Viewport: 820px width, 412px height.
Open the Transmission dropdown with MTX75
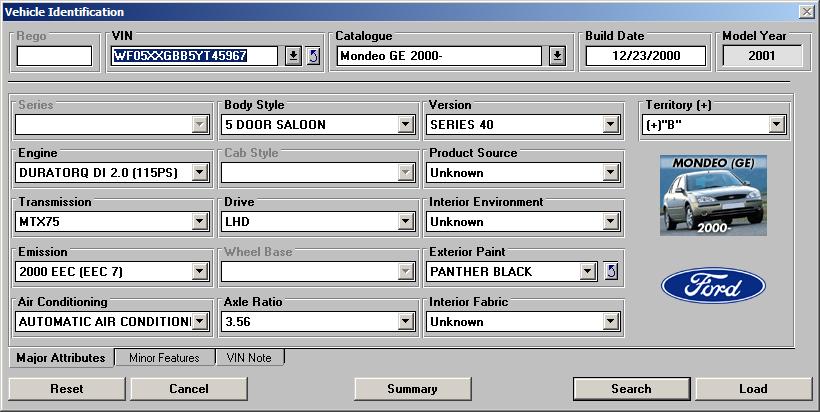point(199,221)
